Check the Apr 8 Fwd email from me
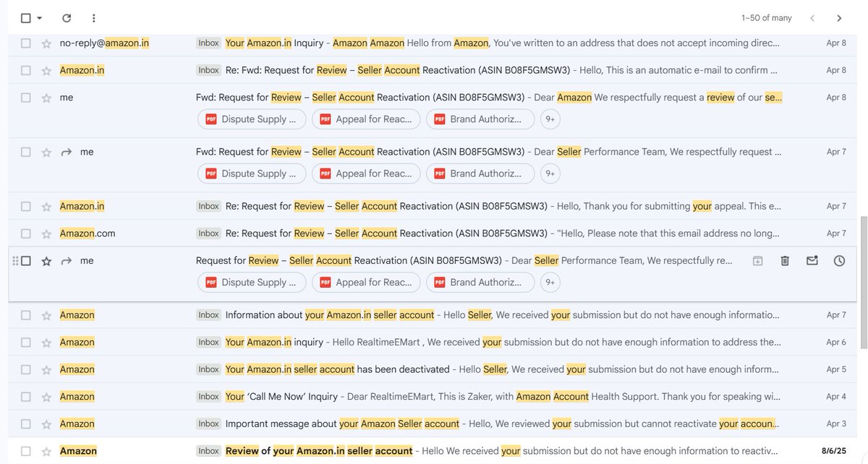868x464 pixels. click(25, 98)
